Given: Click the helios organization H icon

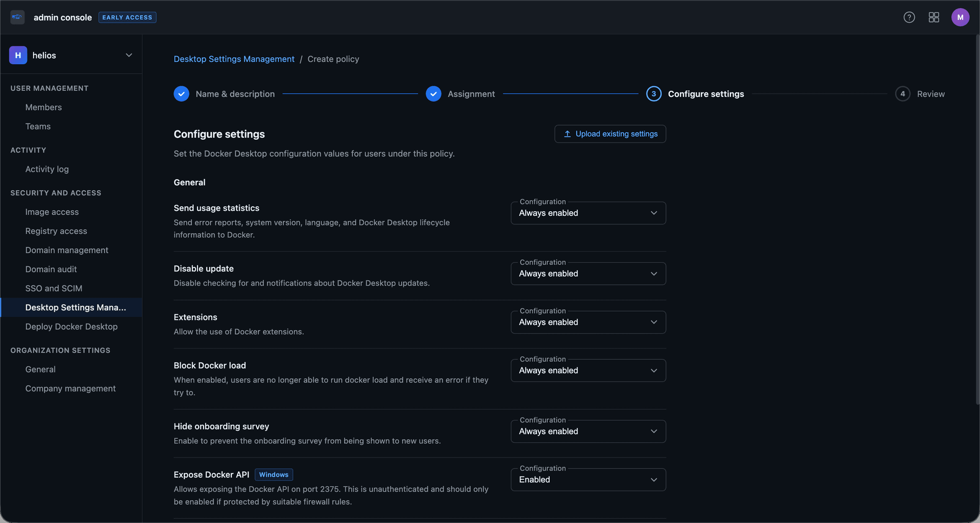Looking at the screenshot, I should tap(18, 55).
